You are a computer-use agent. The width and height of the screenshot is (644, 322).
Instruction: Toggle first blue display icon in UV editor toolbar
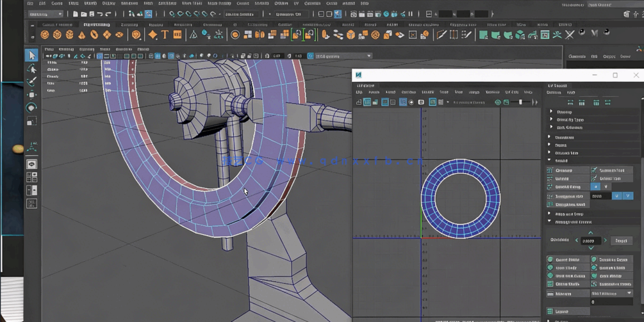click(367, 102)
